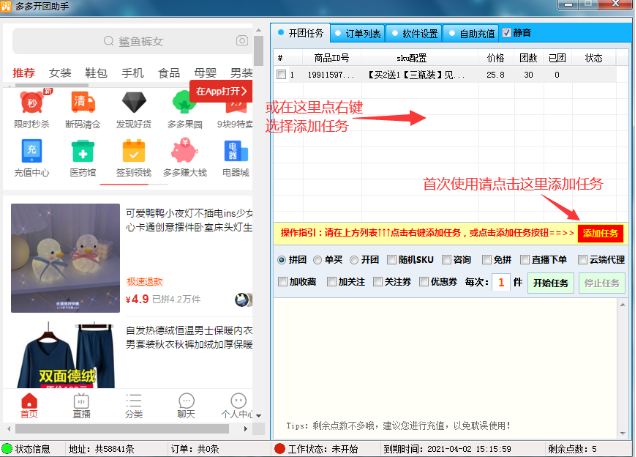Open the 电器城 appliances icon

(236, 151)
